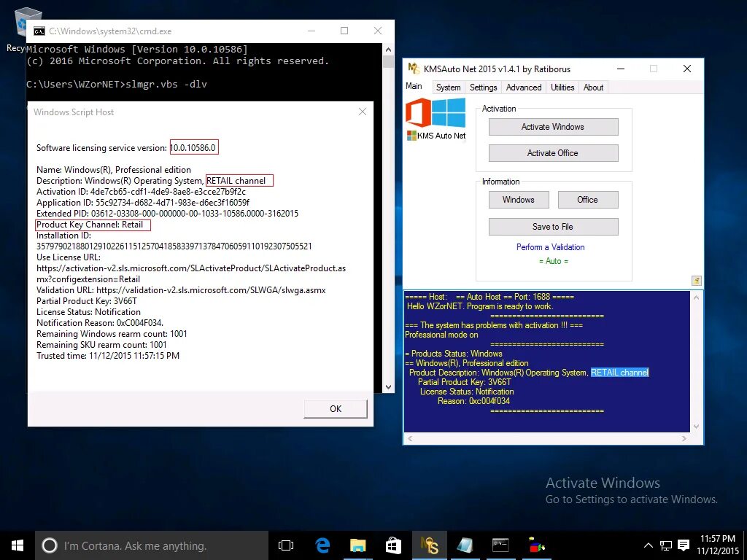
Task: Show Windows information in KMSAuto
Action: pos(519,200)
